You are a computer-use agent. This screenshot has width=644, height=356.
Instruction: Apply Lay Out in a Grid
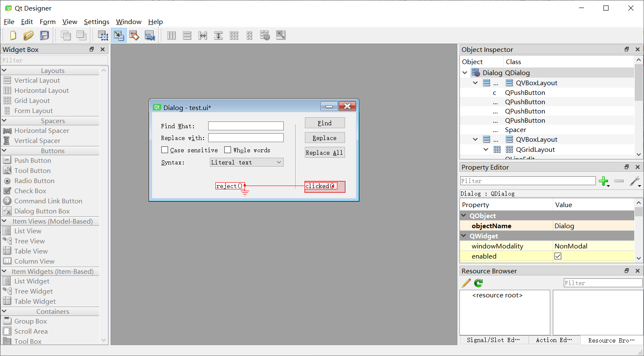point(234,35)
